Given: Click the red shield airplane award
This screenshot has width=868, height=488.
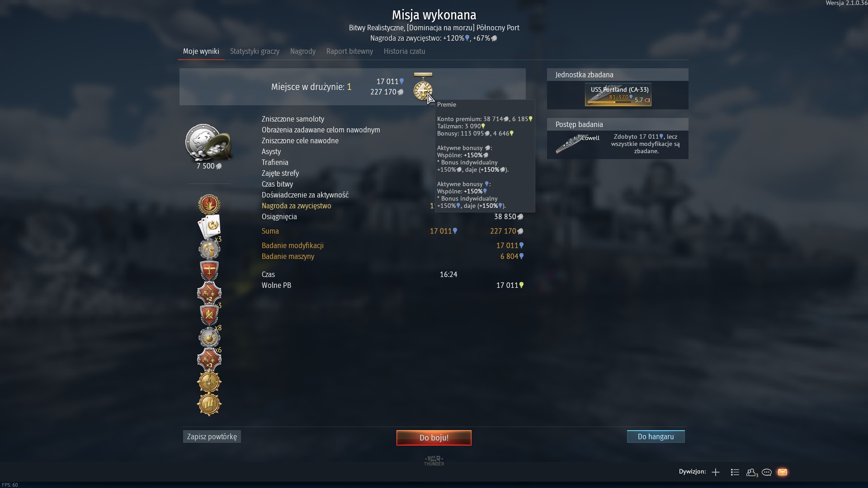Looking at the screenshot, I should tap(209, 271).
